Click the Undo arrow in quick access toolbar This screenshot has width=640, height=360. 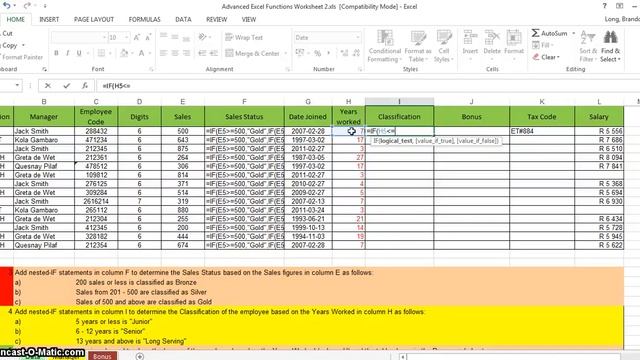(7, 6)
